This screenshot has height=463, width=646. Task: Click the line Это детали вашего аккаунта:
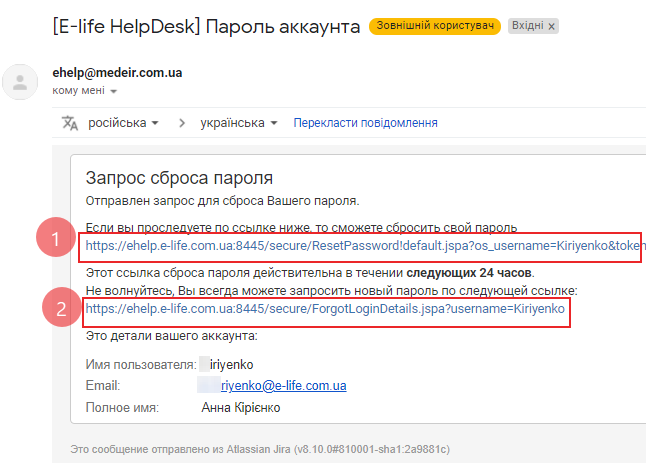coord(171,336)
